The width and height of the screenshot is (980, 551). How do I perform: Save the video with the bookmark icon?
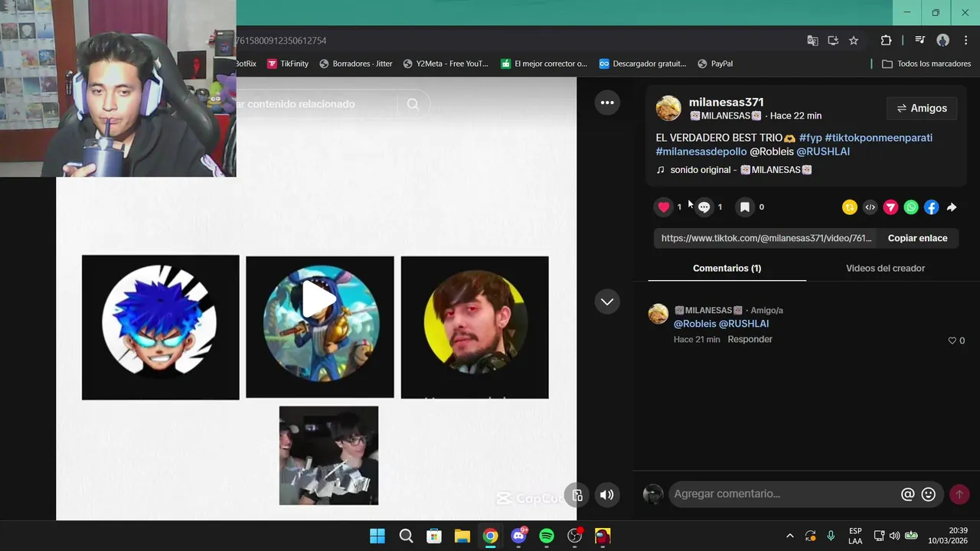744,207
